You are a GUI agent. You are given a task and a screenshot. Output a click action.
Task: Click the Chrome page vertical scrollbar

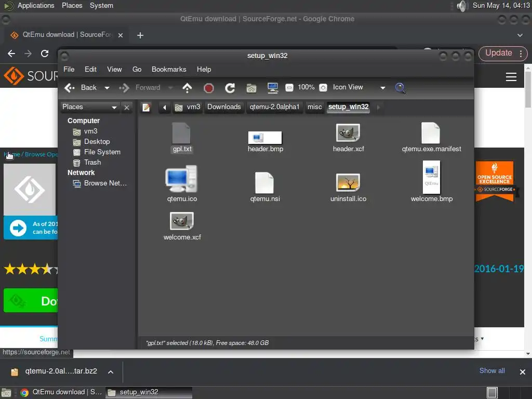[528, 90]
